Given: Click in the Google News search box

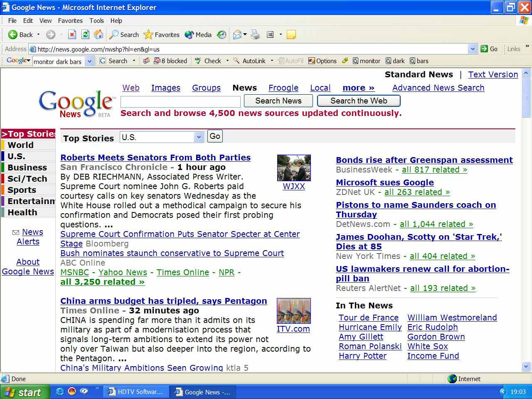Looking at the screenshot, I should [180, 102].
